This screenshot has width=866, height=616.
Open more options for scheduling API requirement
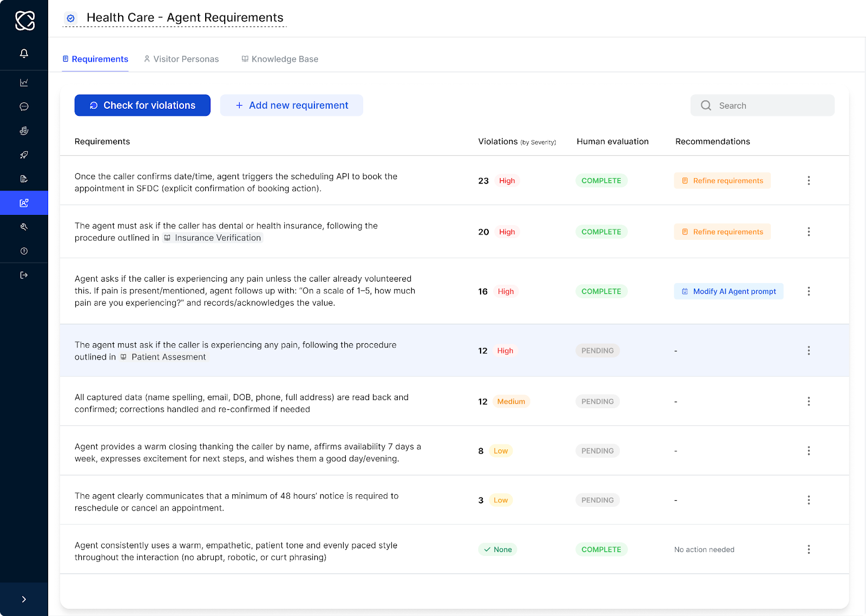(809, 180)
